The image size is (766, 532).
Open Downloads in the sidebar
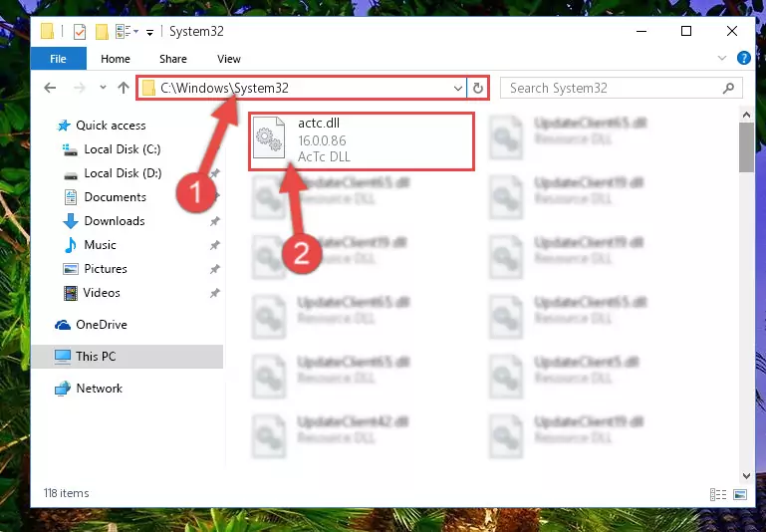(x=104, y=221)
